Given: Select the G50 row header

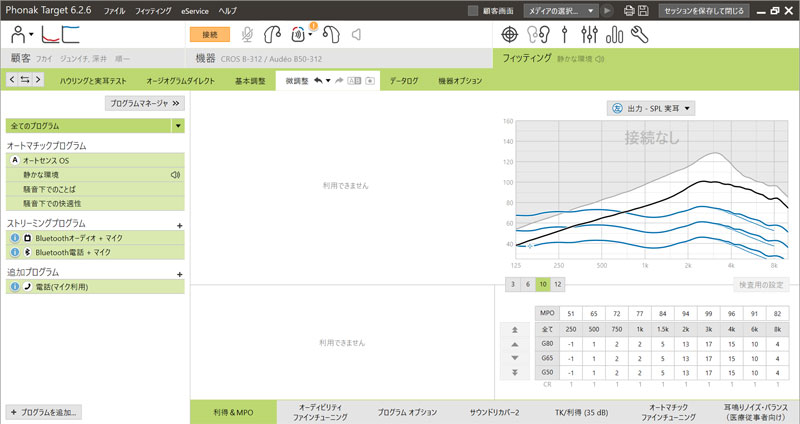Looking at the screenshot, I should click(x=547, y=372).
